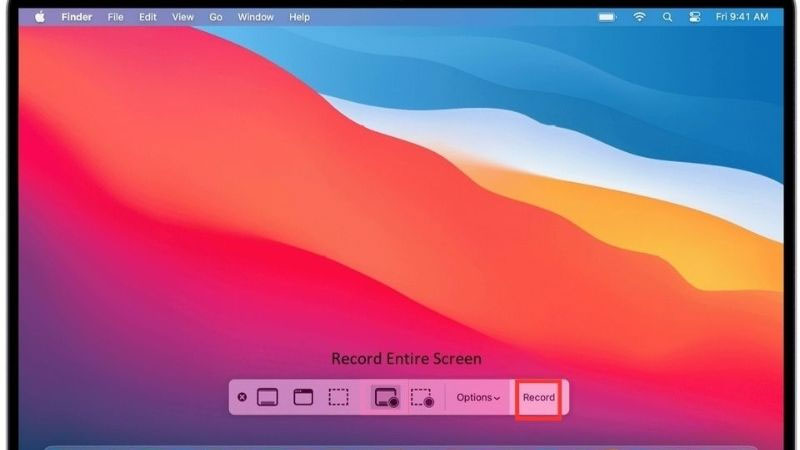Choose Record Selected Portion icon
Screen dimensions: 800x450
(422, 397)
